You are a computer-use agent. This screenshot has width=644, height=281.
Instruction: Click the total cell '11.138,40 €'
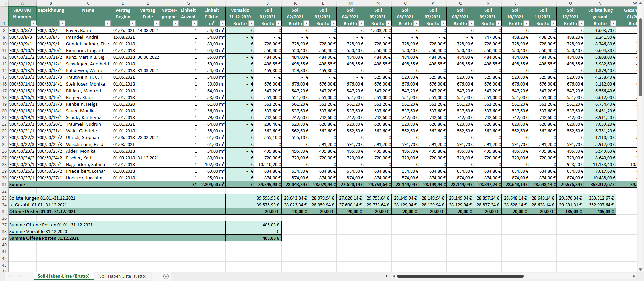tap(600, 164)
